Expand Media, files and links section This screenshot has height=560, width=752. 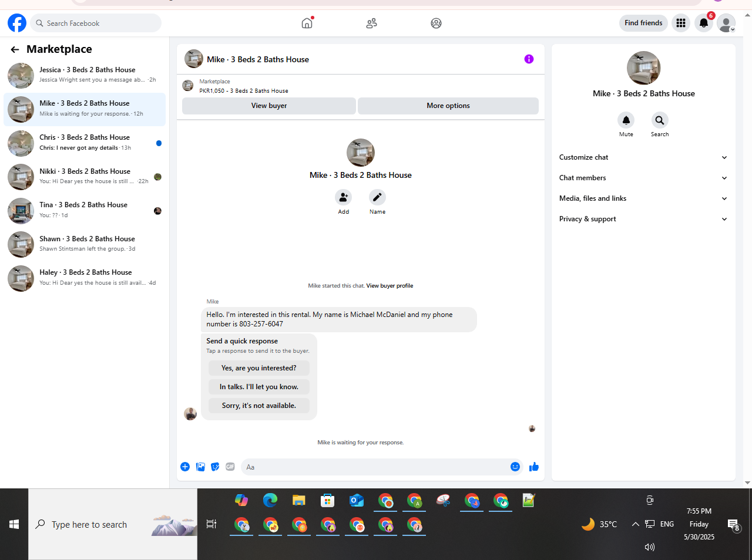(643, 198)
